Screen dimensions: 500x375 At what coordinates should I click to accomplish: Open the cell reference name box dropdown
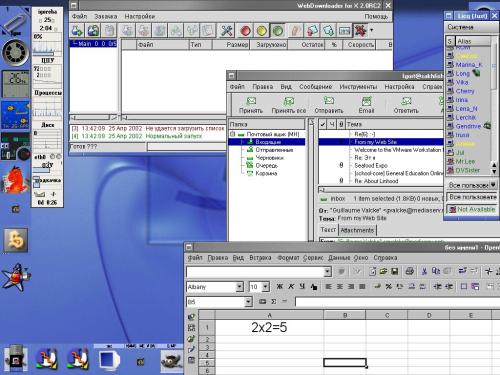[x=248, y=302]
